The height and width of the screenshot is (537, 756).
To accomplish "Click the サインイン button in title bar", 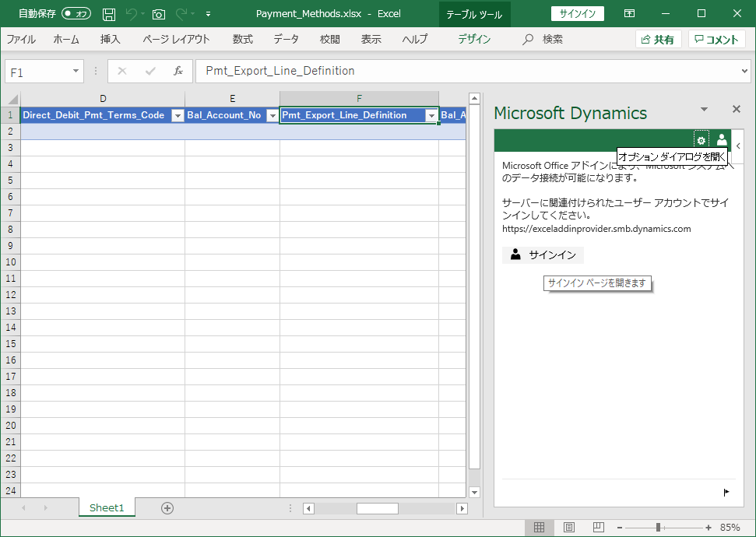I will 578,13.
